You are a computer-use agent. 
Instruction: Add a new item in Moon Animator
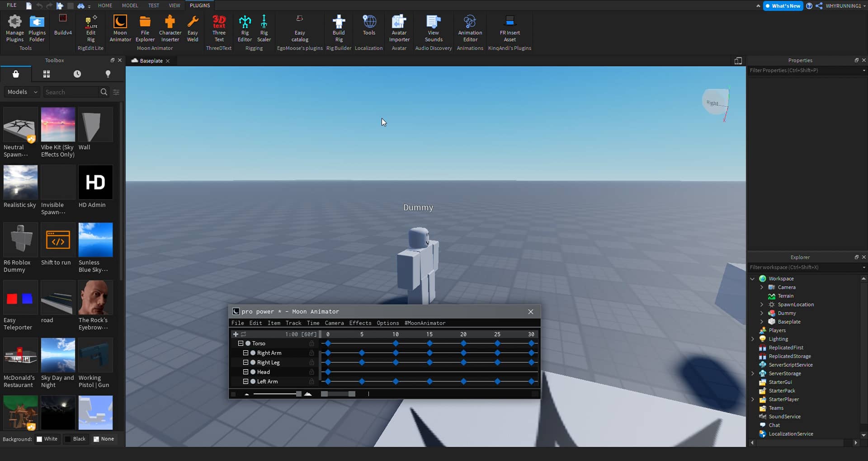[236, 334]
